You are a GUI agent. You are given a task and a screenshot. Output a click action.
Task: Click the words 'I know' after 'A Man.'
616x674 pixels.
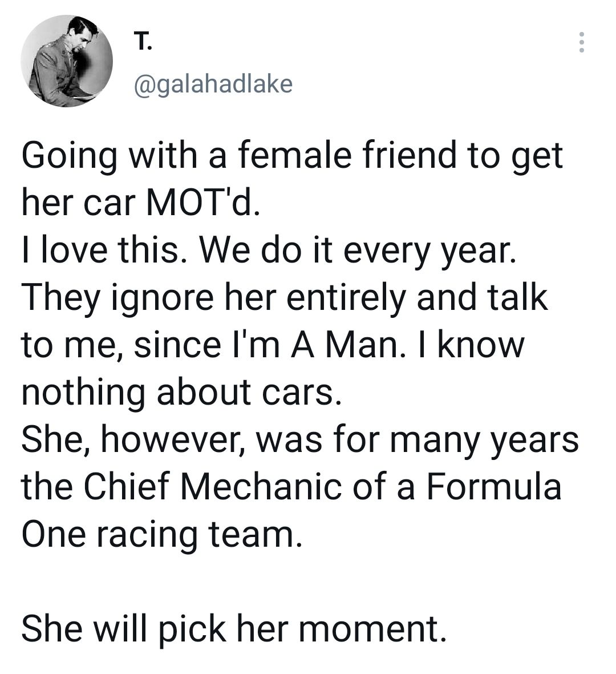[481, 345]
